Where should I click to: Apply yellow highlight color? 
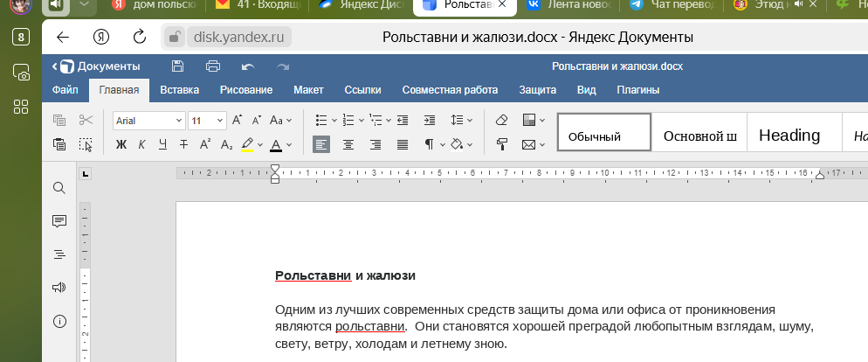click(x=247, y=144)
